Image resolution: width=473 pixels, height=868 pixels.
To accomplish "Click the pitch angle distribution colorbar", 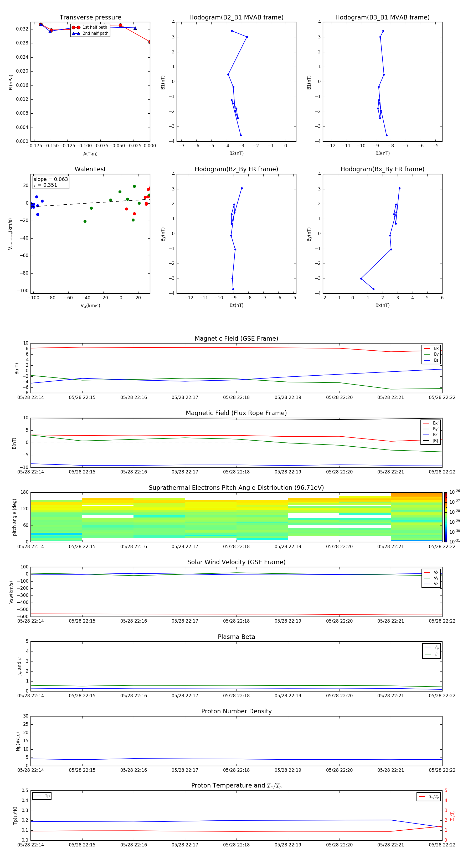I will click(x=445, y=517).
